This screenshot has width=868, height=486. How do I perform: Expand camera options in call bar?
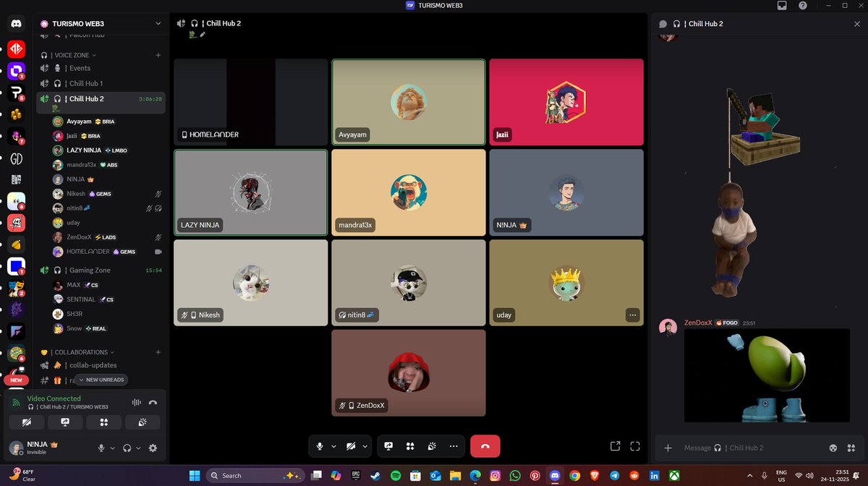pos(365,446)
